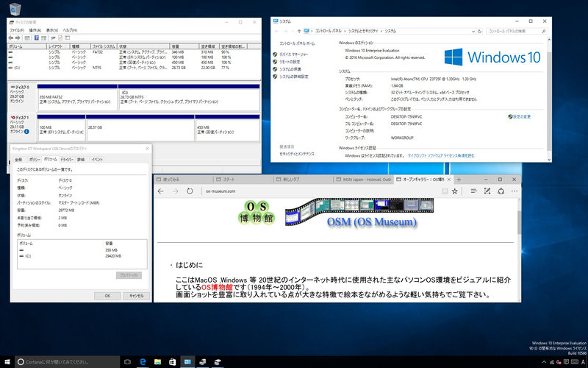Click Back arrow in Disk Management toolbar
The height and width of the screenshot is (368, 588).
pos(10,38)
